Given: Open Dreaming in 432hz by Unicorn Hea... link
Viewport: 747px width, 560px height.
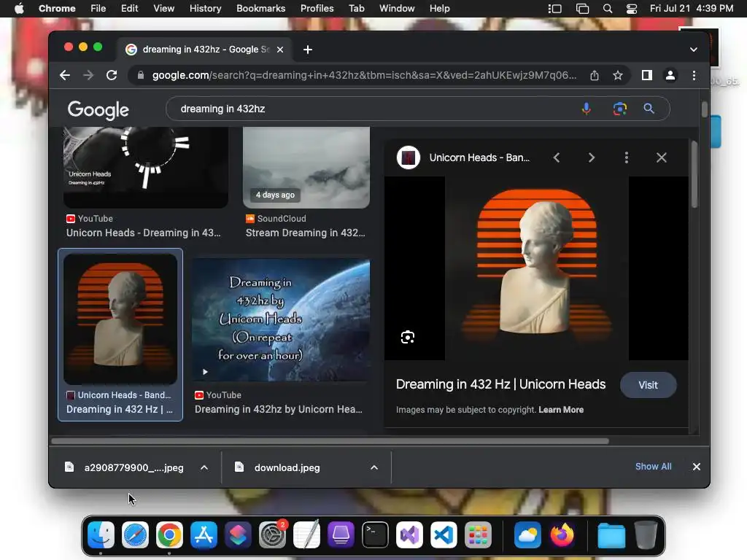Looking at the screenshot, I should tap(278, 410).
